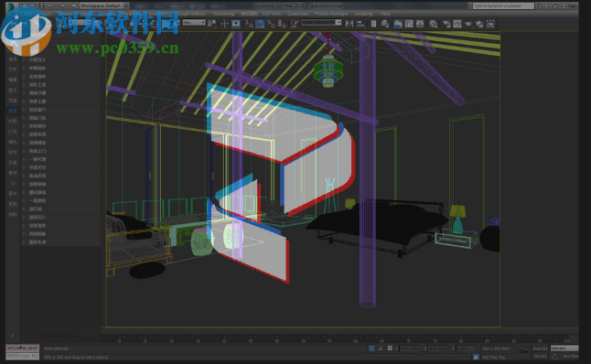The width and height of the screenshot is (591, 364).
Task: Click the Isolate Selection toggle icon
Action: [x=371, y=348]
